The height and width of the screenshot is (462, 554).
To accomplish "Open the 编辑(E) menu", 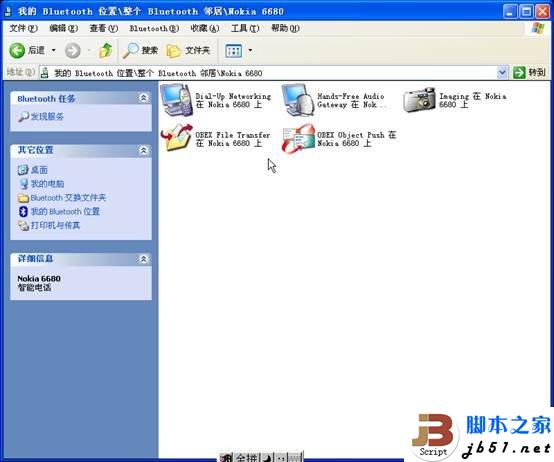I will [x=64, y=28].
